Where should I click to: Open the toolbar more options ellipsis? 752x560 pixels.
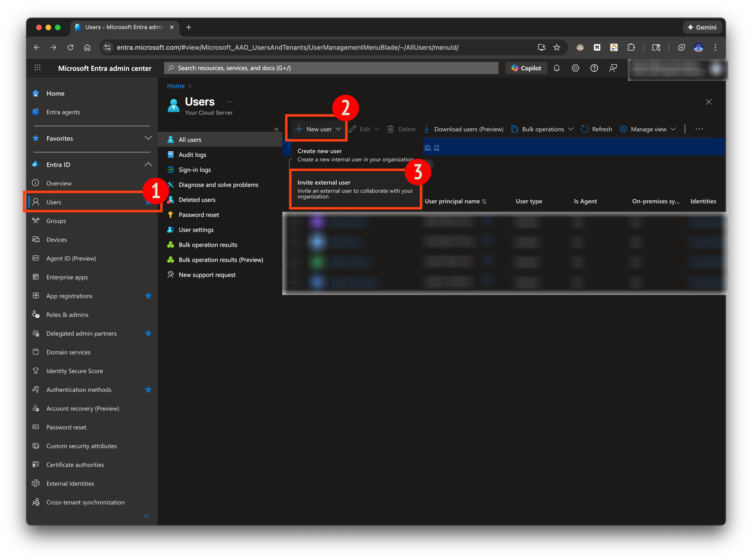point(699,129)
